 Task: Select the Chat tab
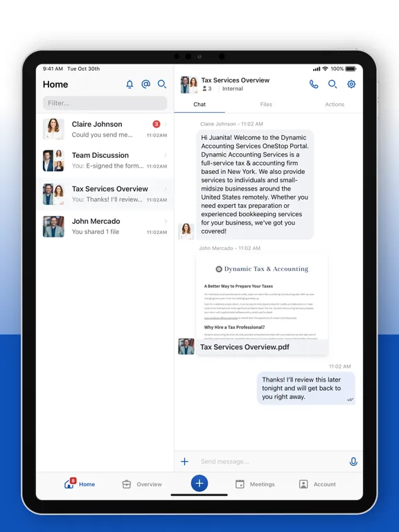click(x=199, y=105)
